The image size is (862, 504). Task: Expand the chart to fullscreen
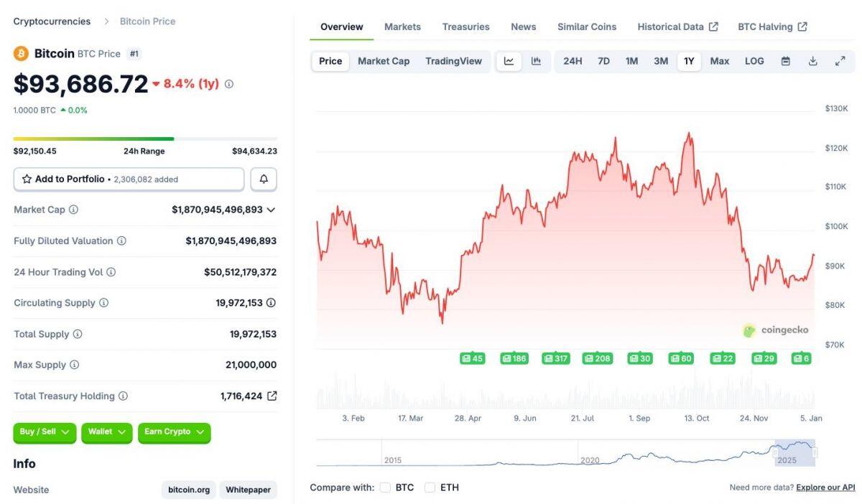840,61
